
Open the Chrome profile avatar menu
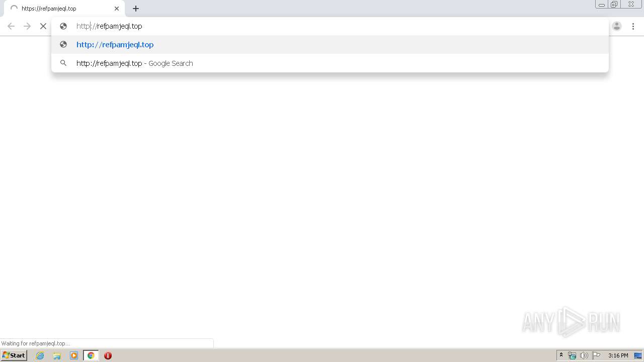click(x=617, y=26)
